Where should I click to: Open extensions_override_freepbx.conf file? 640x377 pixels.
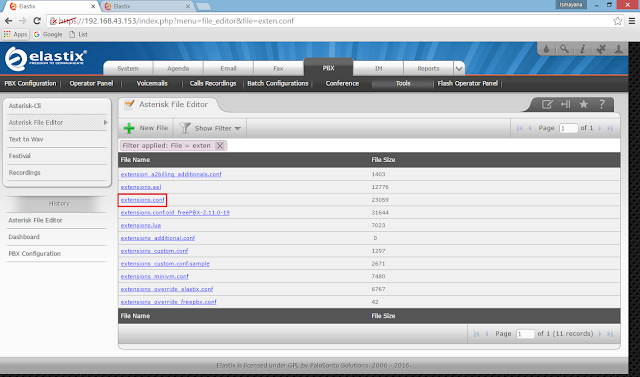click(169, 302)
